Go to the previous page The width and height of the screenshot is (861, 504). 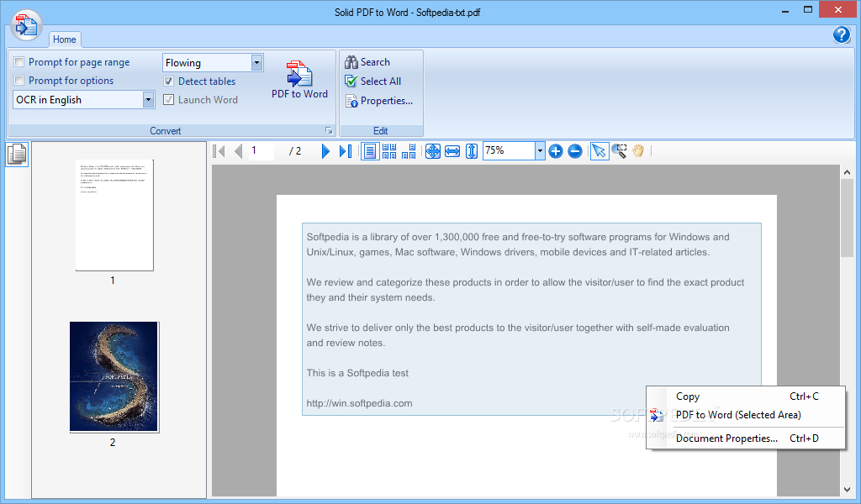coord(238,151)
